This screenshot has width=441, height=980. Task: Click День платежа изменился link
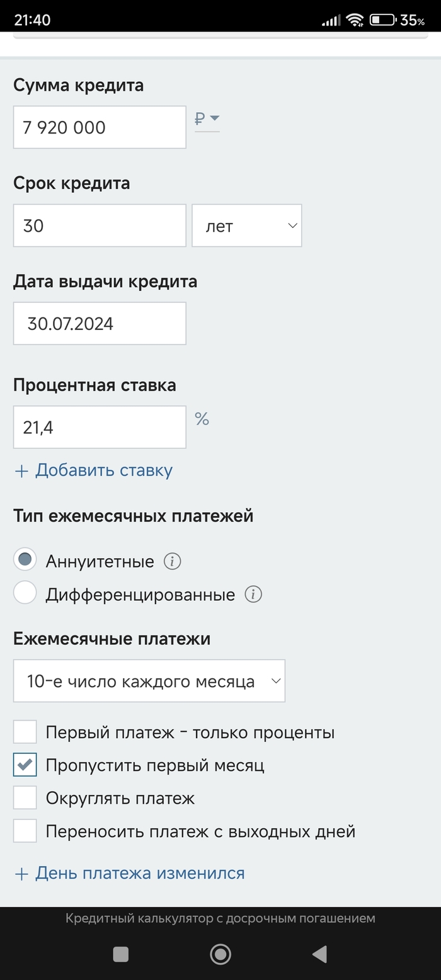pos(130,873)
